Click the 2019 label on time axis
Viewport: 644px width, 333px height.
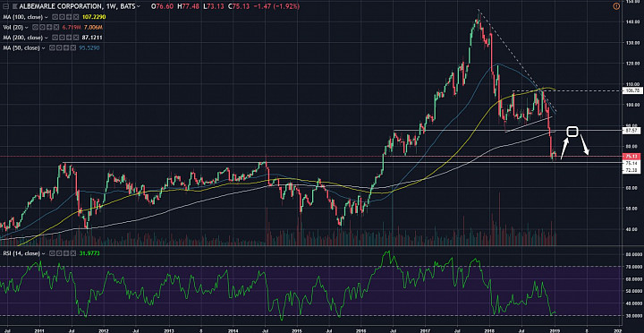pos(555,330)
